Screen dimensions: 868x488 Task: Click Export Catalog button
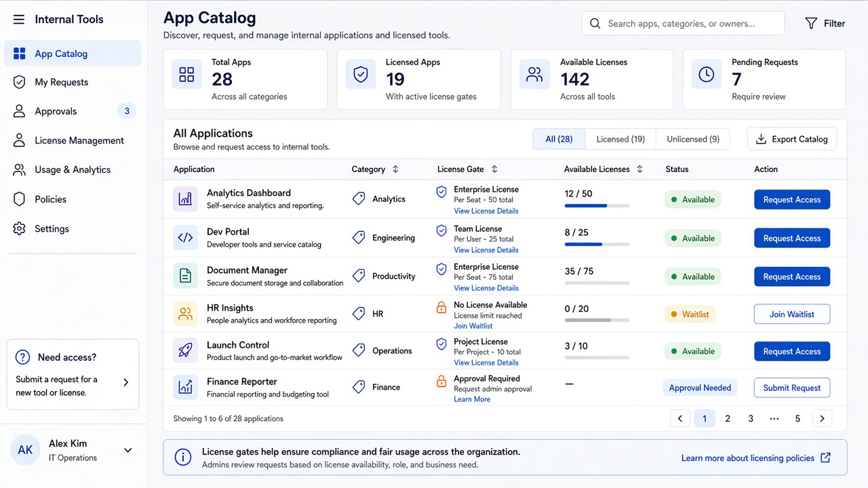(x=791, y=139)
